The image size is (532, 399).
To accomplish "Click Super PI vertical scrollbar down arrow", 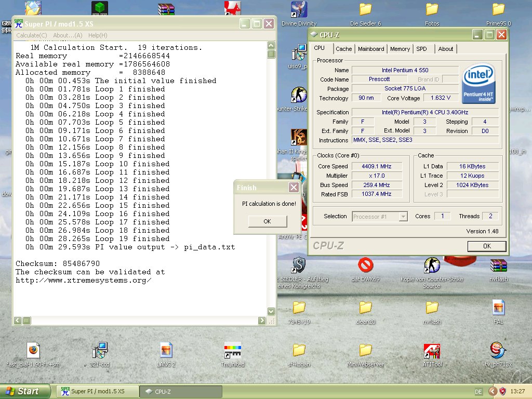I will coord(271,311).
